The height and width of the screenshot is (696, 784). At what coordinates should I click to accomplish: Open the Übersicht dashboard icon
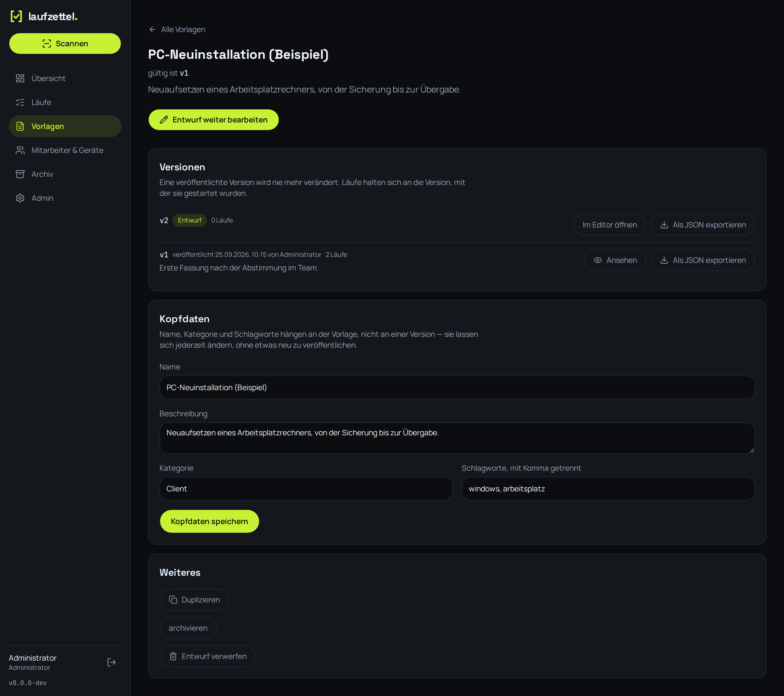(x=20, y=78)
